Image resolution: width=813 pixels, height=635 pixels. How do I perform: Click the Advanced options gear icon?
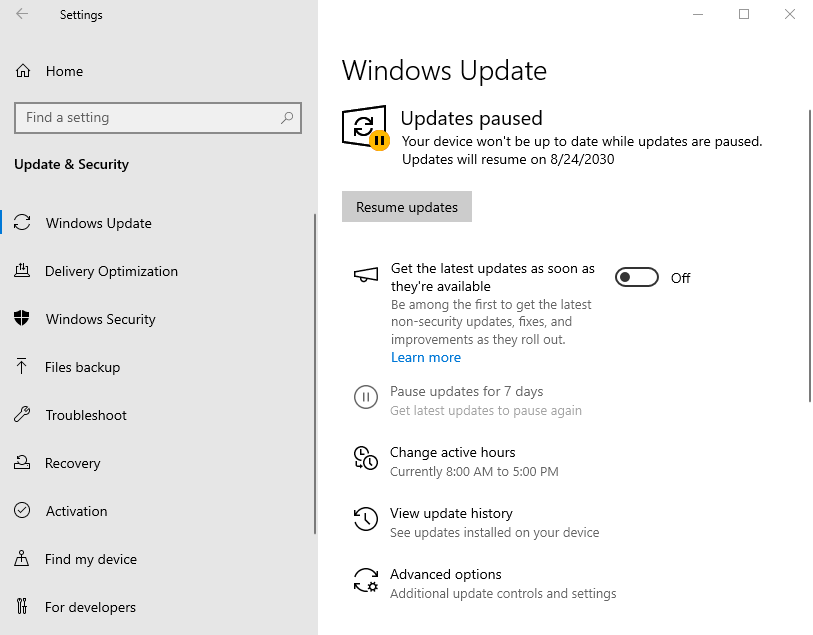pos(366,580)
